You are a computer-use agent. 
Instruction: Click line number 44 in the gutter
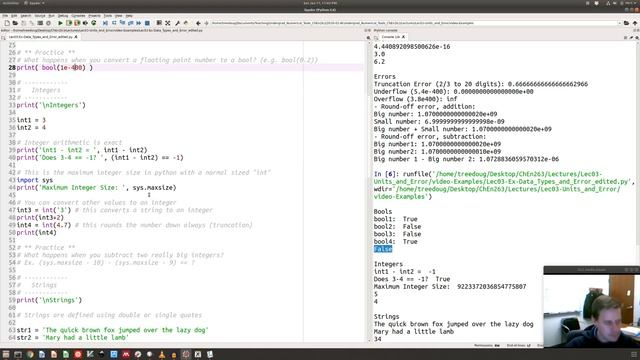coord(12,188)
